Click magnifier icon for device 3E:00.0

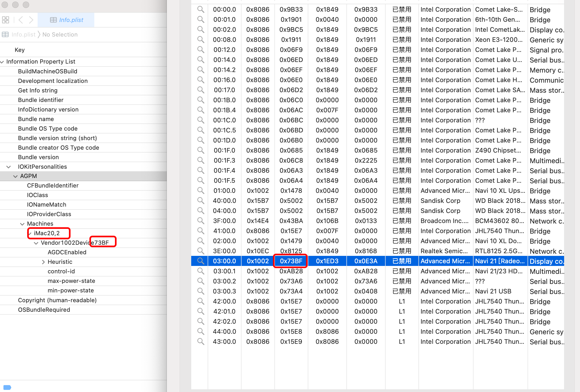[201, 251]
